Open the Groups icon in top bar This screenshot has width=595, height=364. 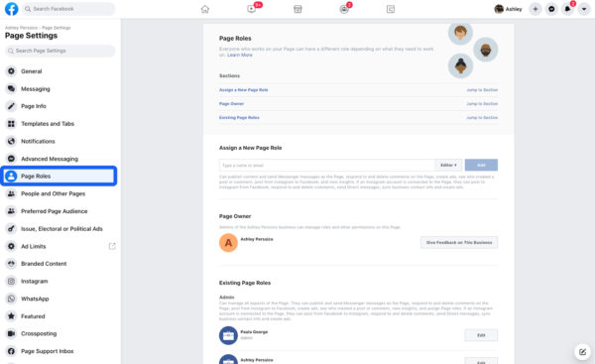[344, 9]
